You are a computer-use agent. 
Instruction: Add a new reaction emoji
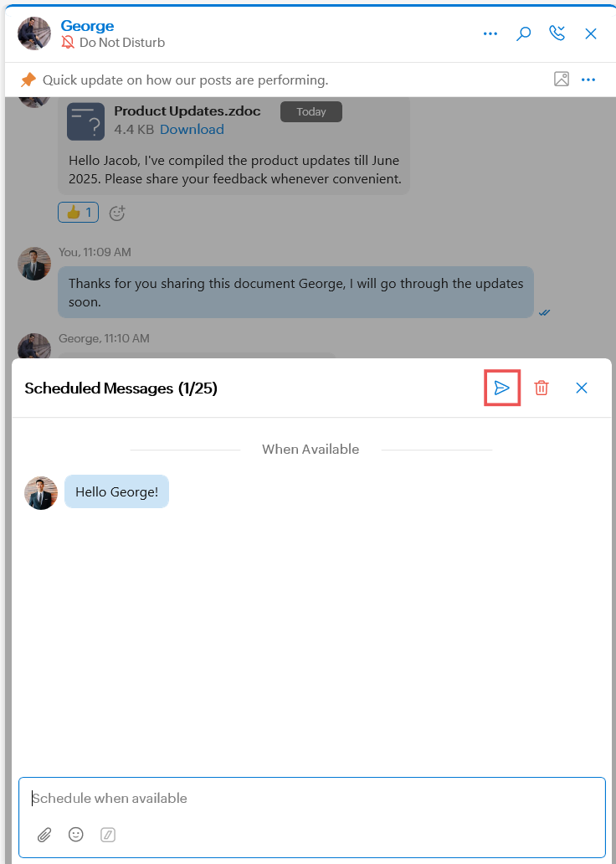tap(117, 213)
